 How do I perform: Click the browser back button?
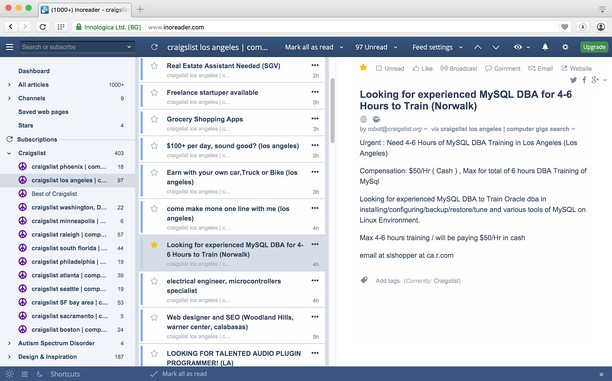11,27
